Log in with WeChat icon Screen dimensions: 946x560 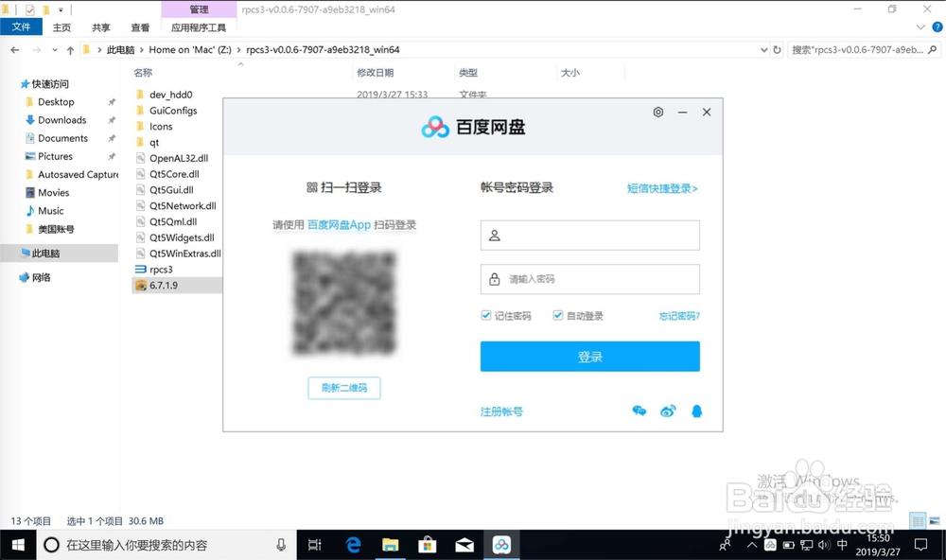click(639, 411)
